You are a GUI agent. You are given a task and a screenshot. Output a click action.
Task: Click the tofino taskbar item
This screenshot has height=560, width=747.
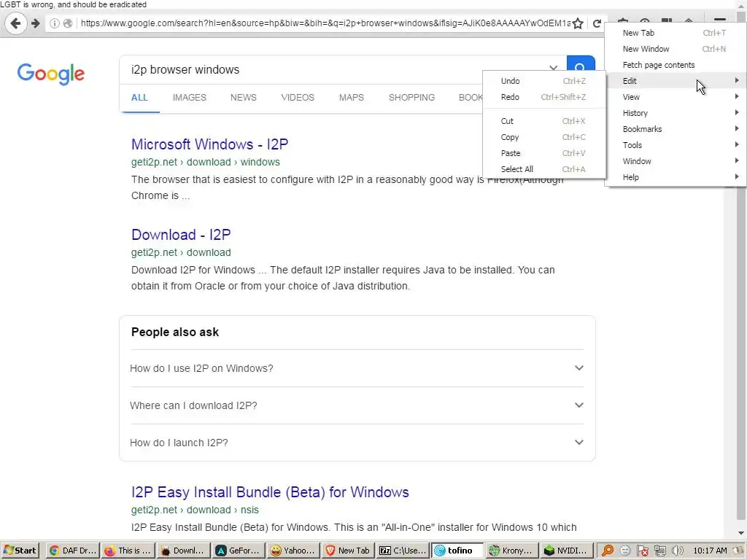[x=458, y=551]
